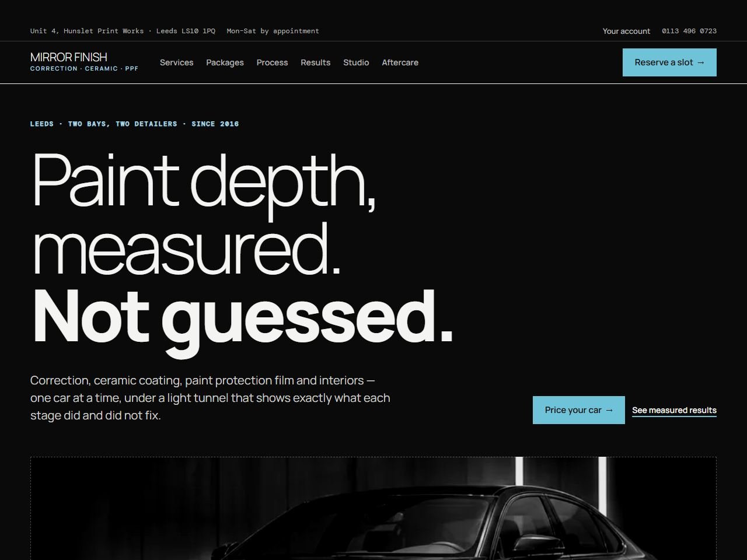
Task: Click Price your car button
Action: pyautogui.click(x=578, y=410)
